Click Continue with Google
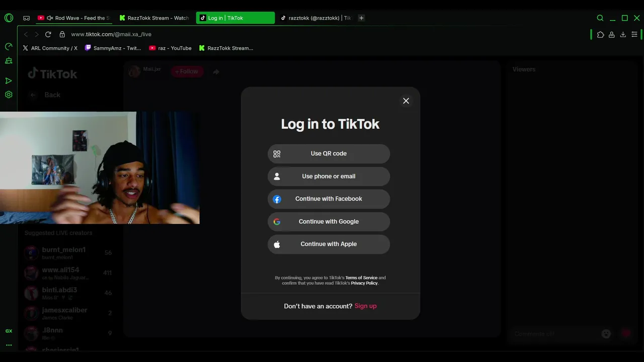644x362 pixels. pyautogui.click(x=329, y=222)
